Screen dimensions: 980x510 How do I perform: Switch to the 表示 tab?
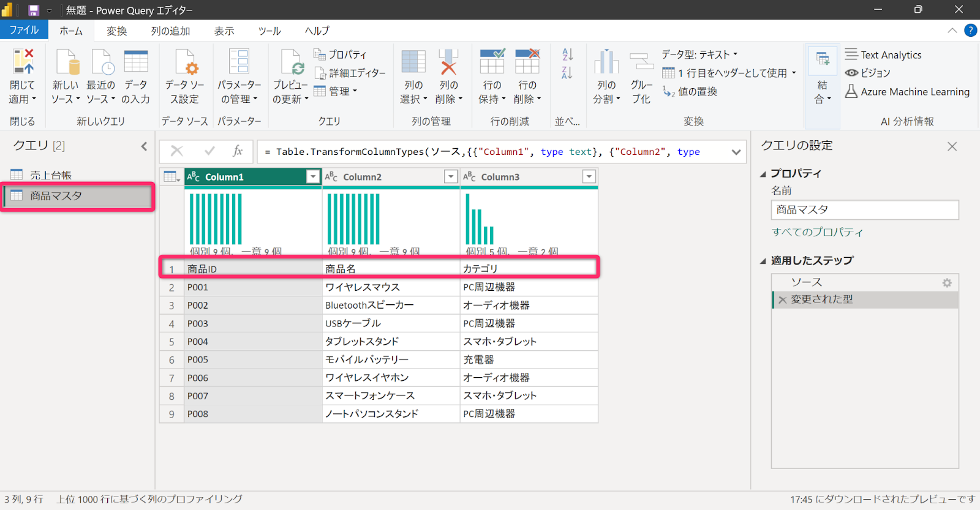pyautogui.click(x=224, y=31)
